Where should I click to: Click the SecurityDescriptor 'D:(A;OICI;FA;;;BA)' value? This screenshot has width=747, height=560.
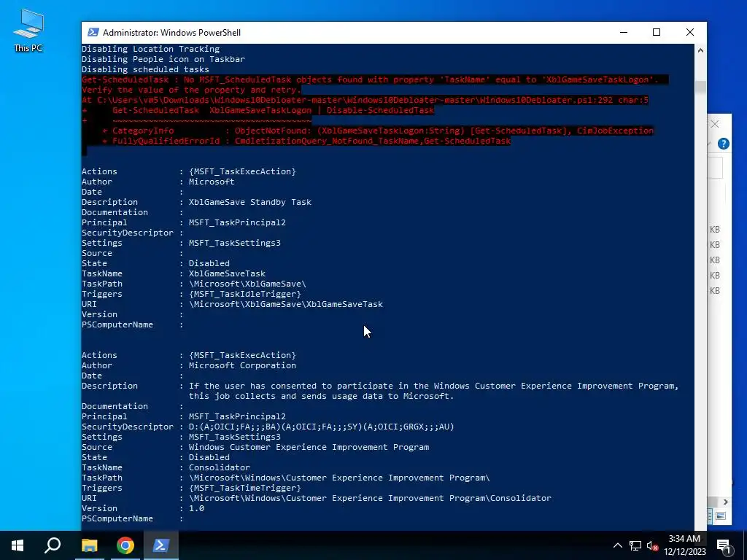click(x=321, y=427)
